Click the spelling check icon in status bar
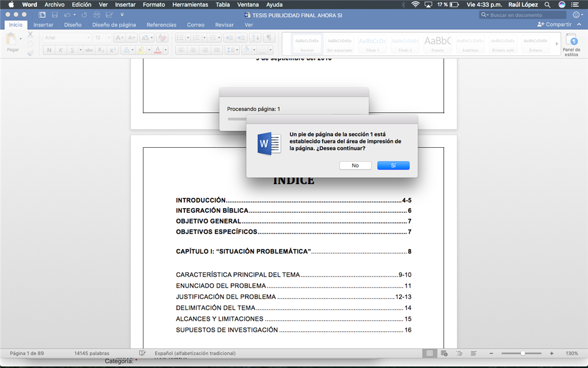Image resolution: width=588 pixels, height=368 pixels. [x=142, y=353]
